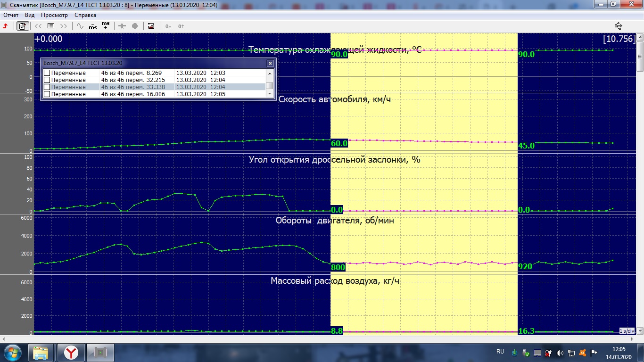Decrease time scale with the ms minus icon
The height and width of the screenshot is (362, 644).
93,26
